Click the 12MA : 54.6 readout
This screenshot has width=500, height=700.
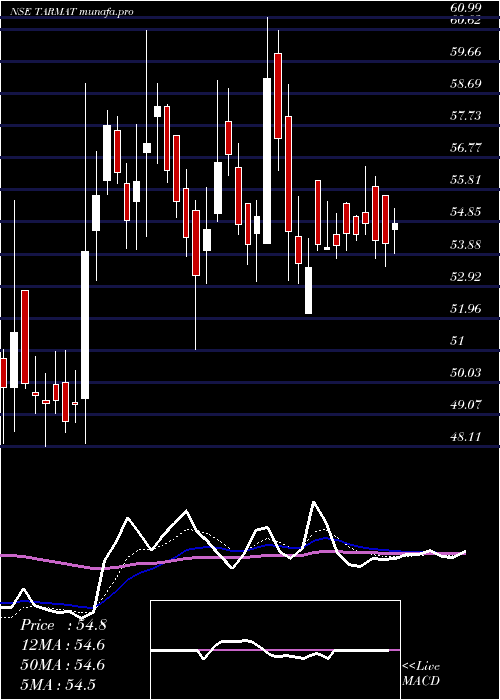[x=62, y=645]
